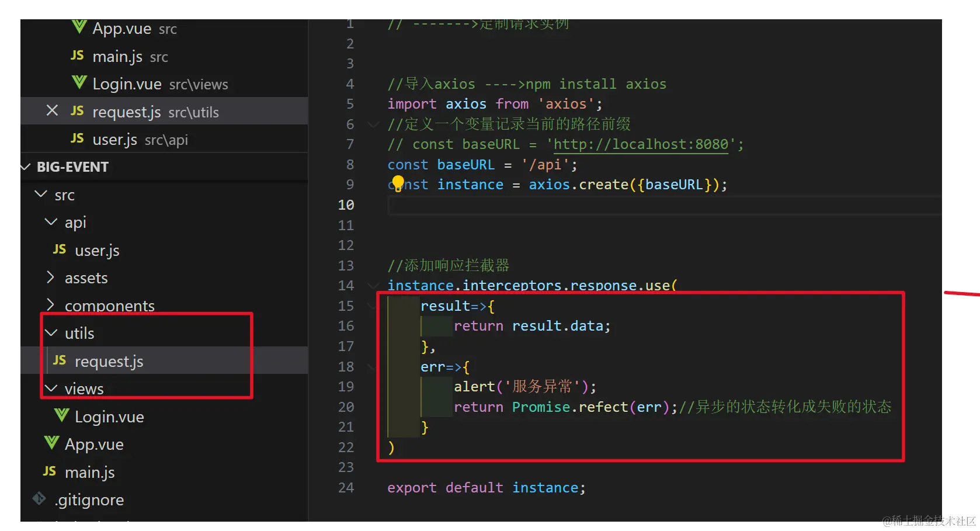Click the JS icon beside main.js src
980x531 pixels.
77,55
